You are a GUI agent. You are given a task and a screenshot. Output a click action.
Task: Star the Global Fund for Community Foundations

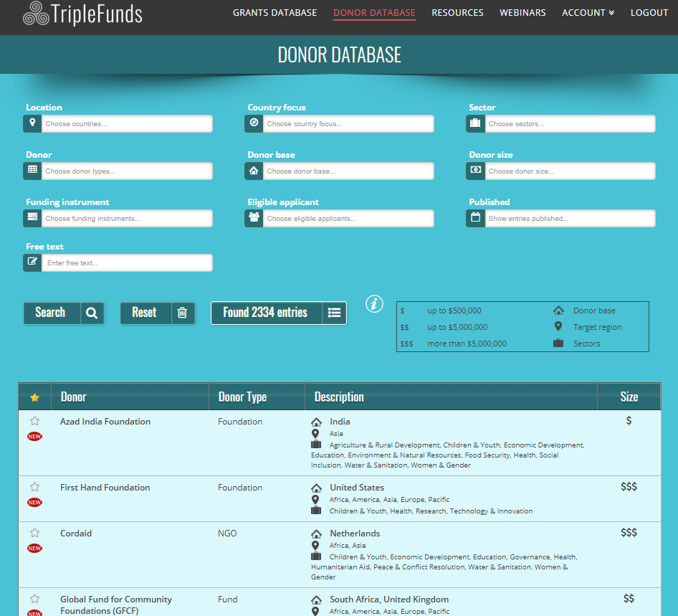[35, 599]
